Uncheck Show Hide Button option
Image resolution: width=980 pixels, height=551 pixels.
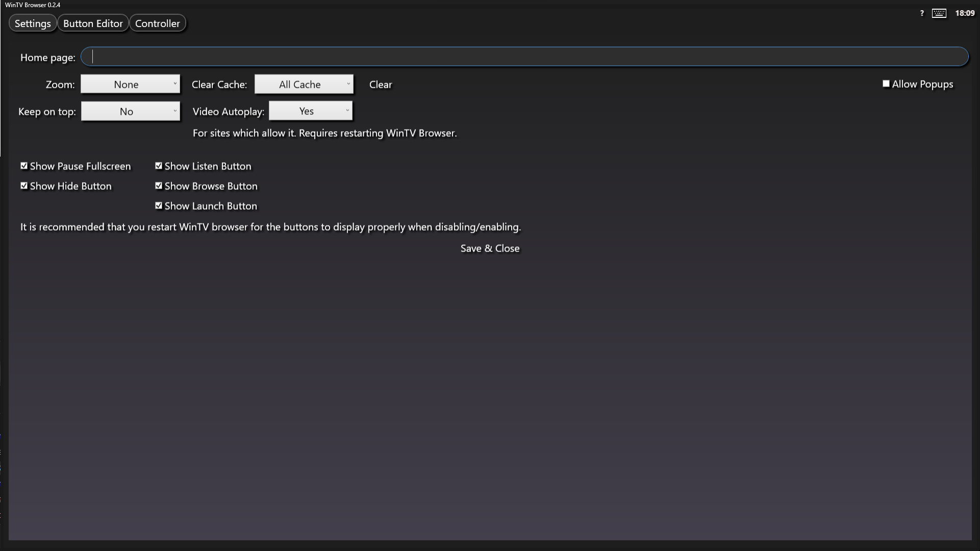(24, 186)
